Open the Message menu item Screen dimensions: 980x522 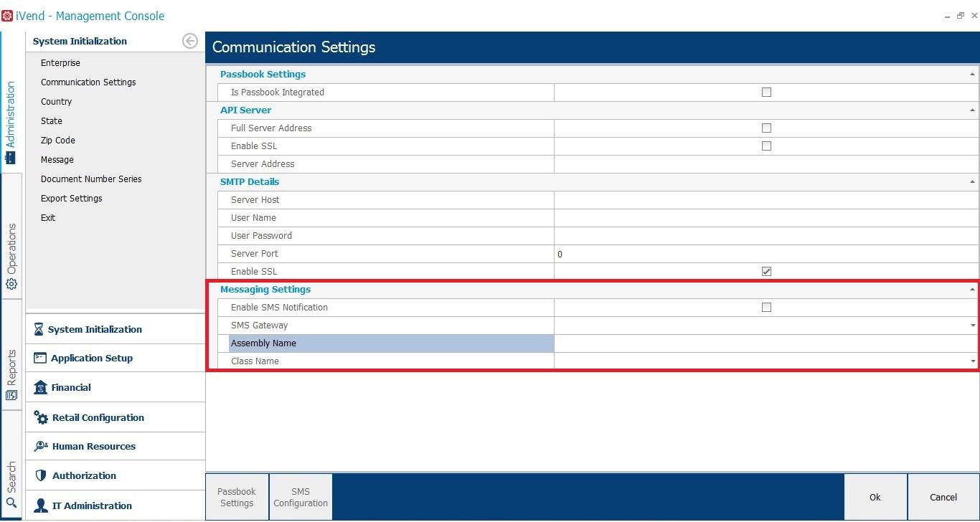pyautogui.click(x=57, y=160)
